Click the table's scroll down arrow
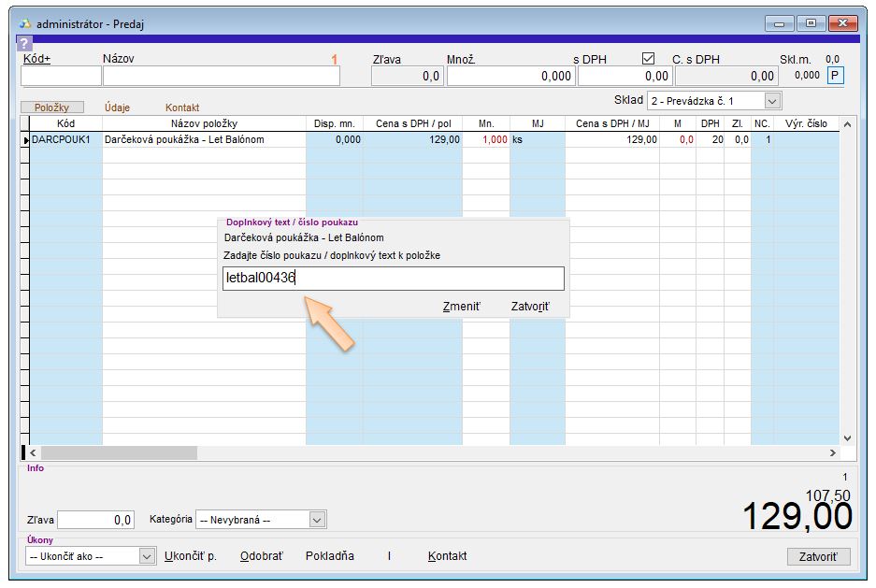 [x=847, y=437]
